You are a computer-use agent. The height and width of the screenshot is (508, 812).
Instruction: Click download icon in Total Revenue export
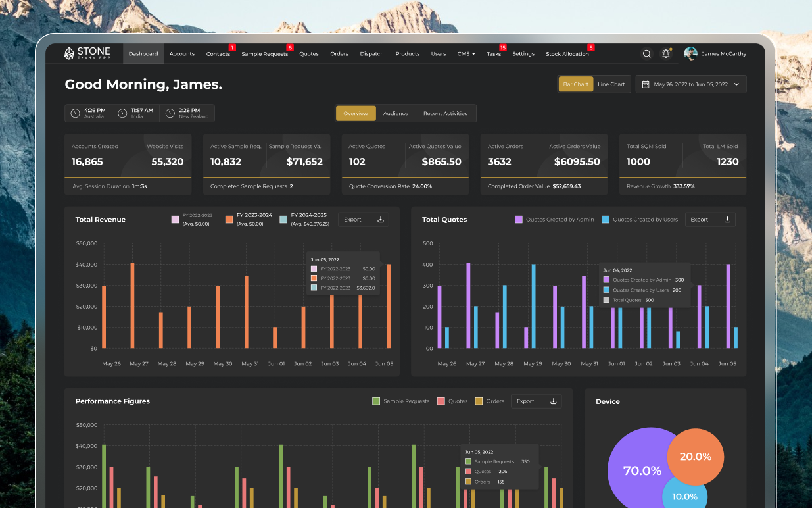click(381, 220)
